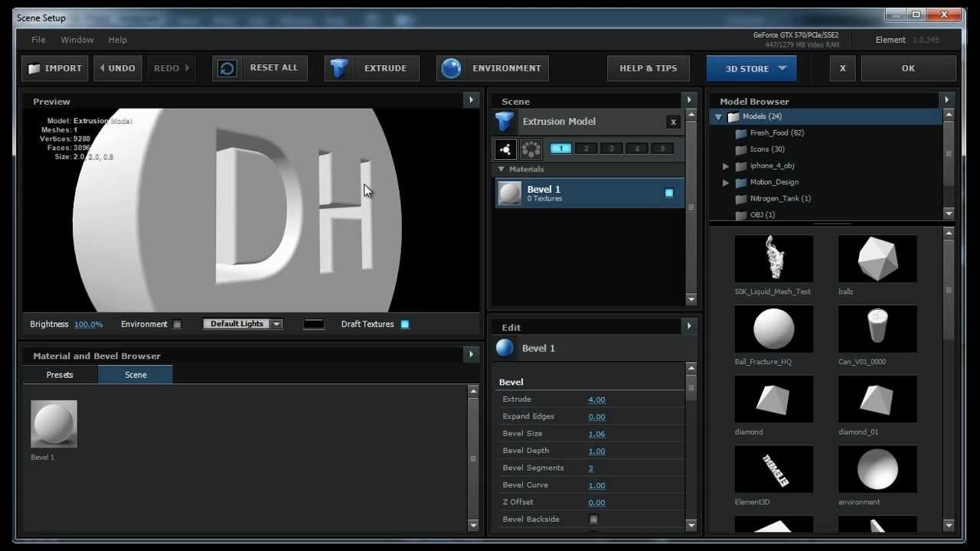Click the EXTRUDE toolbar button
The width and height of the screenshot is (980, 551).
[372, 68]
